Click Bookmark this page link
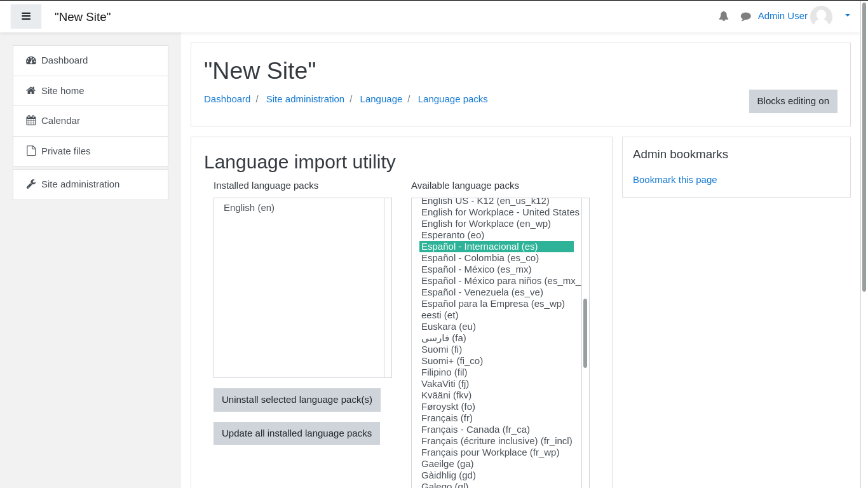The height and width of the screenshot is (488, 868). (x=675, y=180)
